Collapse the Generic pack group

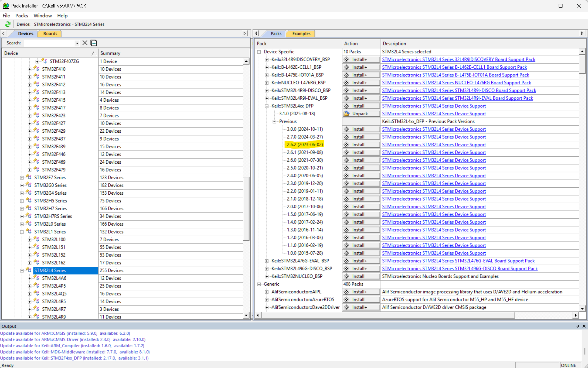[259, 284]
